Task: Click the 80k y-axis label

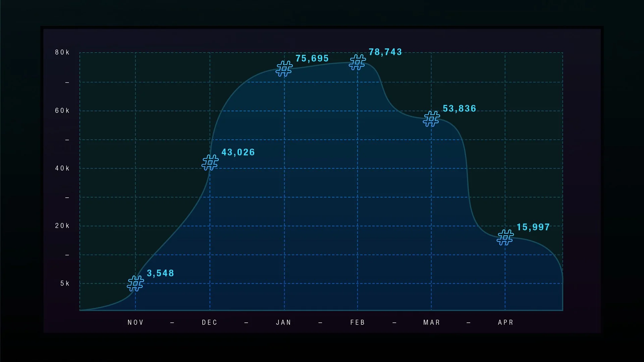Action: (62, 52)
